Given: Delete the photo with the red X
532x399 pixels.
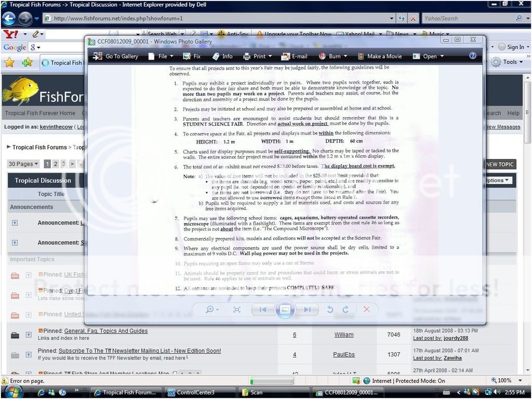Looking at the screenshot, I should tap(366, 310).
